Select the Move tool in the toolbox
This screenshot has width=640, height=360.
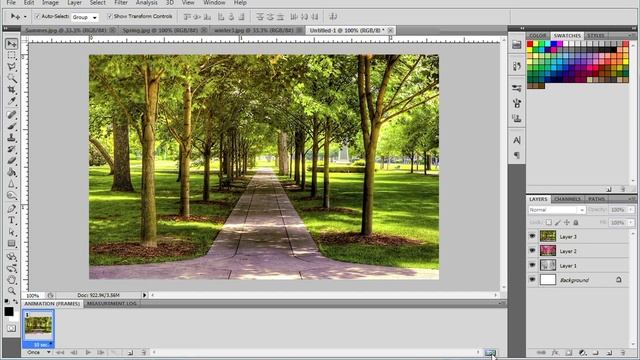pos(11,43)
